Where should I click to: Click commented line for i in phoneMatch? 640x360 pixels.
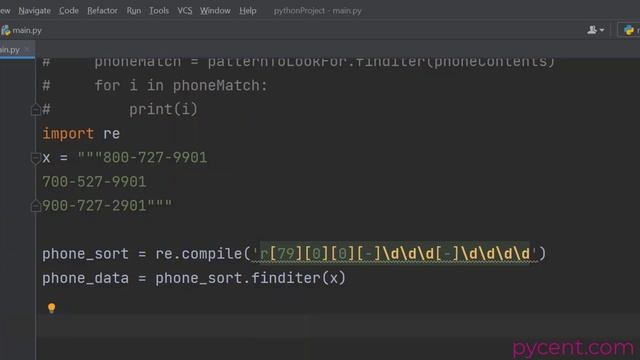[x=181, y=86]
